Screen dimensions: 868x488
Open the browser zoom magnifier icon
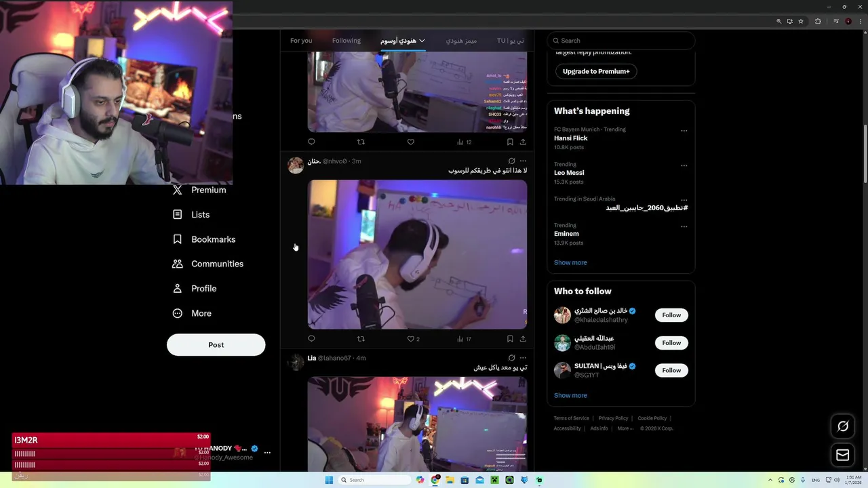(x=779, y=21)
